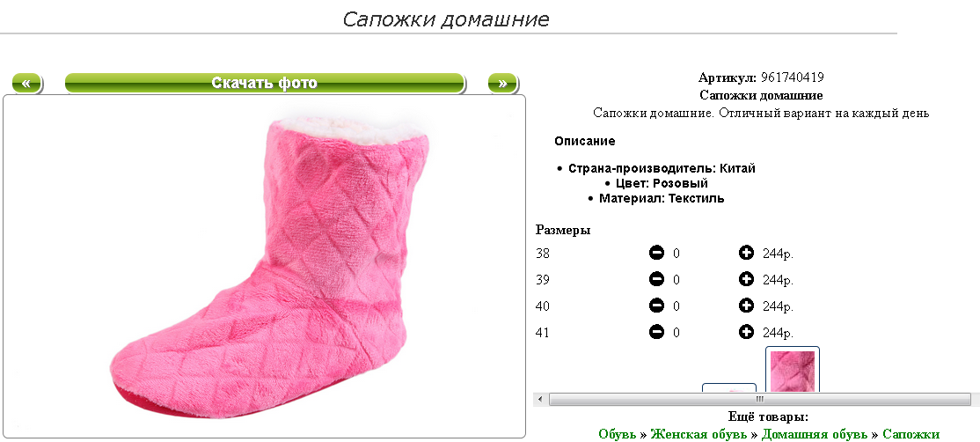Decrease quantity for size 41
The height and width of the screenshot is (442, 980).
point(656,332)
